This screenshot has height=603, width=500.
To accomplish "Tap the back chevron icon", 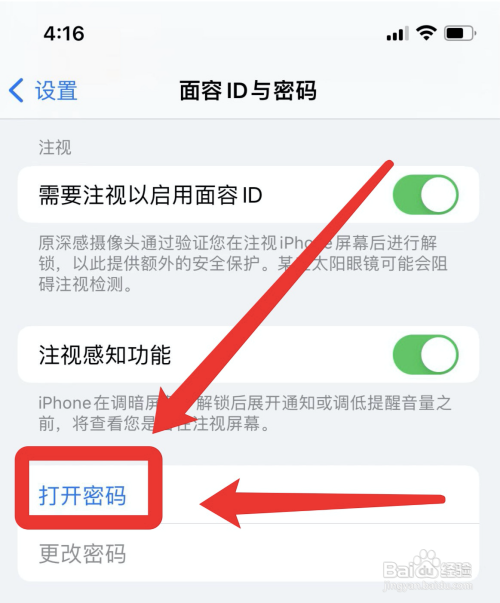I will 16,91.
